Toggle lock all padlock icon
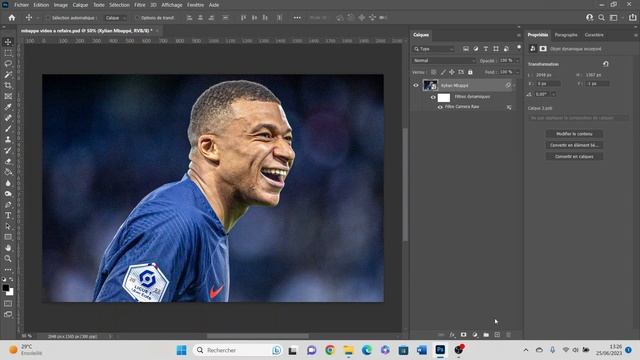The height and width of the screenshot is (360, 640). (x=470, y=72)
